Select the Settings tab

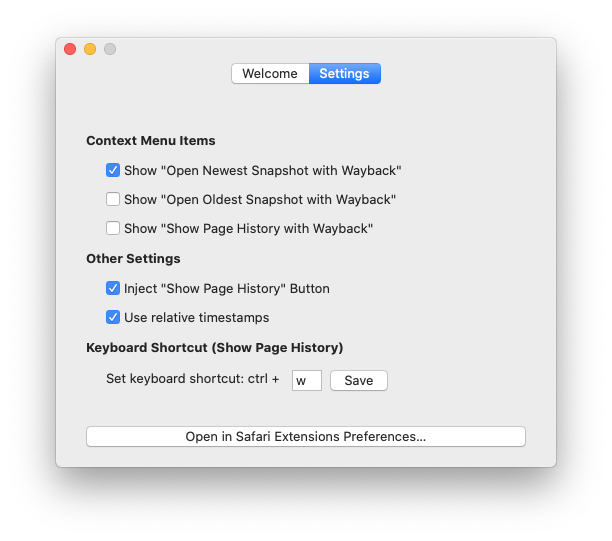pyautogui.click(x=345, y=73)
